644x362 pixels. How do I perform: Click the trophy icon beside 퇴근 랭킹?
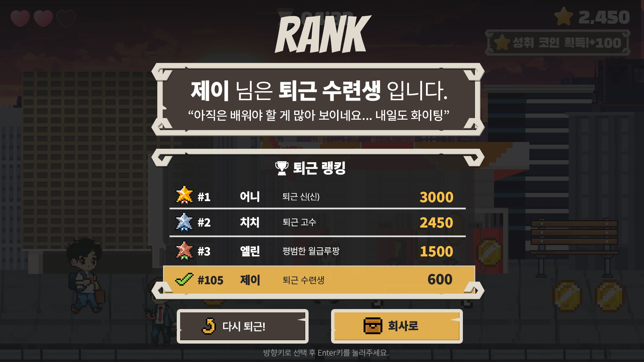pyautogui.click(x=282, y=168)
